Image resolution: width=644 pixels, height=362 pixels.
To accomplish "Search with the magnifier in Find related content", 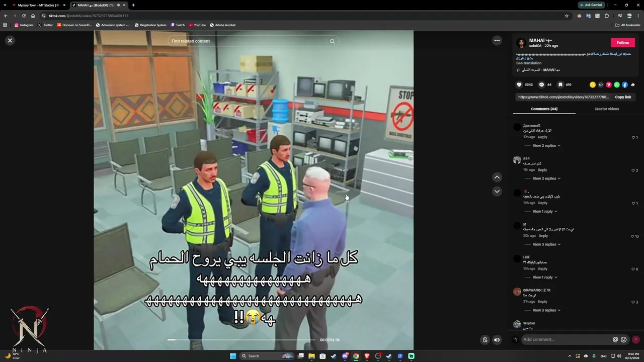I will [x=332, y=41].
